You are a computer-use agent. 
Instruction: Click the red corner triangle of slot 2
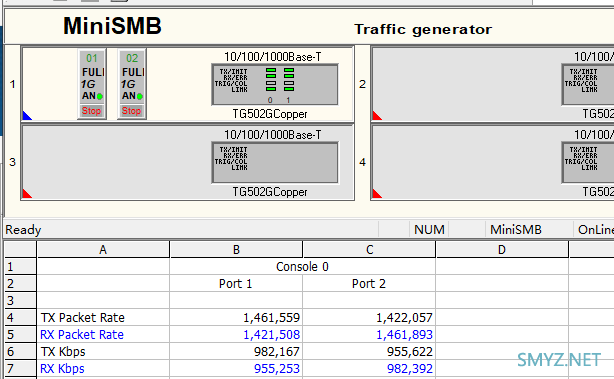point(376,116)
